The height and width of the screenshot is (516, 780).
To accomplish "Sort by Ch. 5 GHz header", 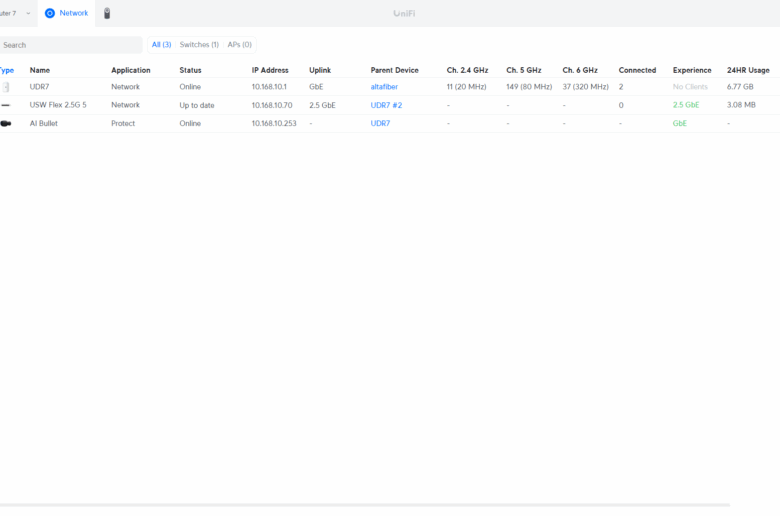I will click(524, 70).
